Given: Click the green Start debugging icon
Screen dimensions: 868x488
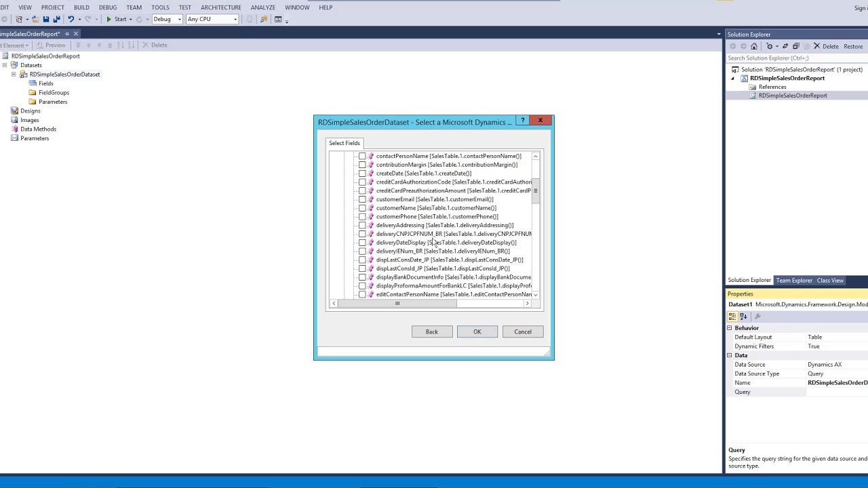Looking at the screenshot, I should [108, 19].
